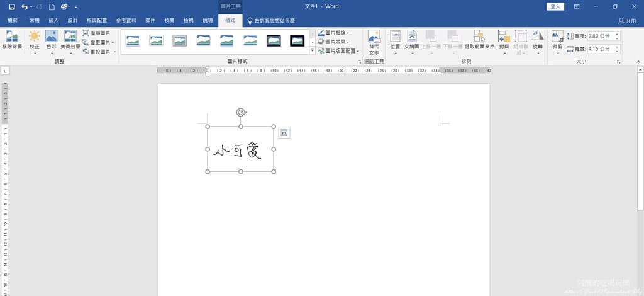Open Color (色彩) picture adjustment
The image size is (644, 296).
click(52, 42)
